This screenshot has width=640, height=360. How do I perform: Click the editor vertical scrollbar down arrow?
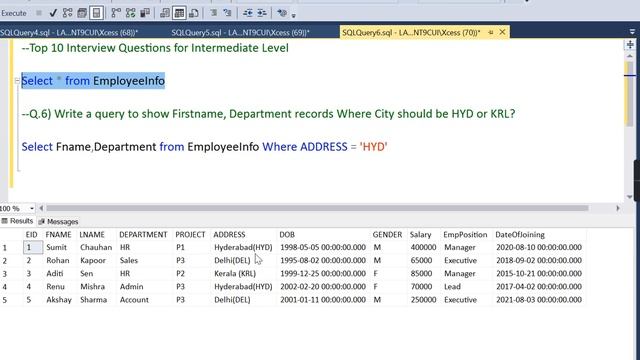coord(630,197)
